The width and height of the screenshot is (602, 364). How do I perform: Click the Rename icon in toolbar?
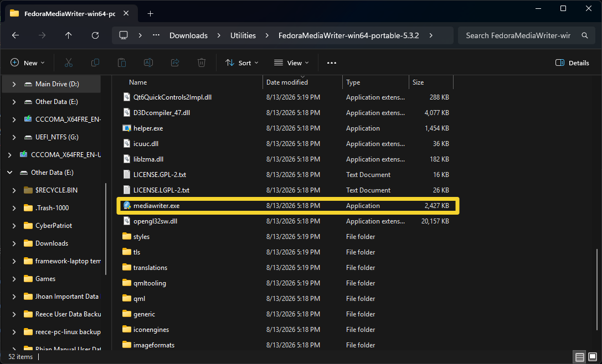click(148, 63)
